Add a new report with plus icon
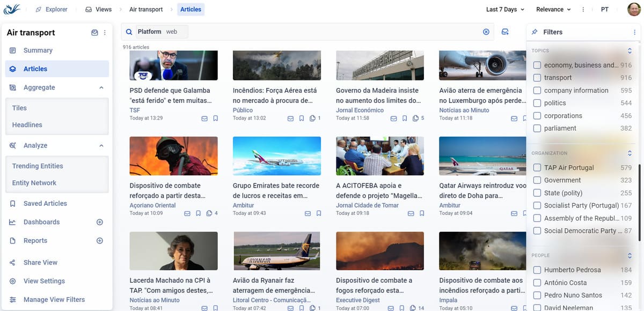 tap(99, 241)
